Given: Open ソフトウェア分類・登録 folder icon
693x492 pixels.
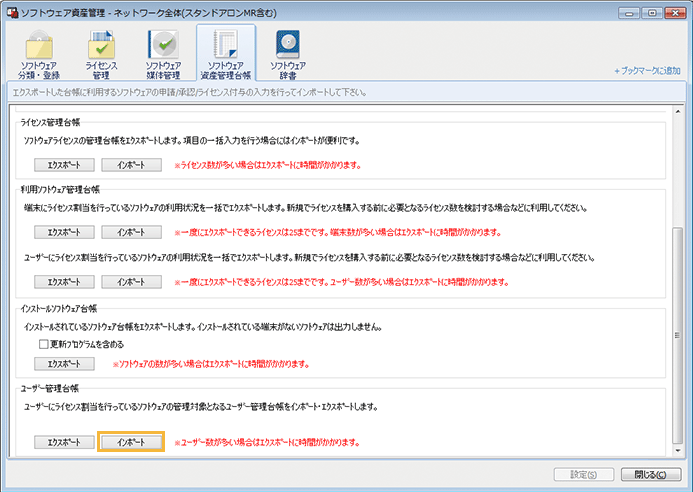Looking at the screenshot, I should click(39, 54).
